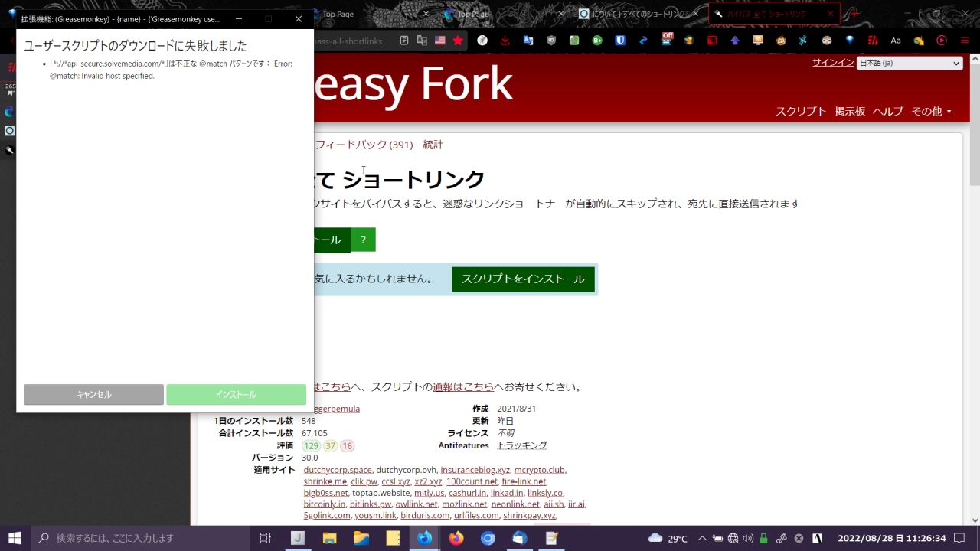The image size is (980, 551).
Task: Open the mcrypto.club site link
Action: [x=539, y=470]
